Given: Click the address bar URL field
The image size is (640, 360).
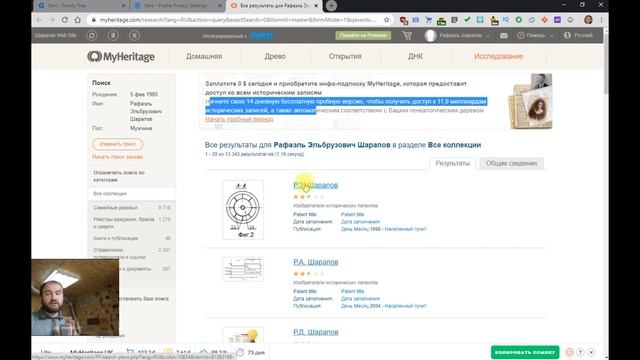Looking at the screenshot, I should (238, 20).
